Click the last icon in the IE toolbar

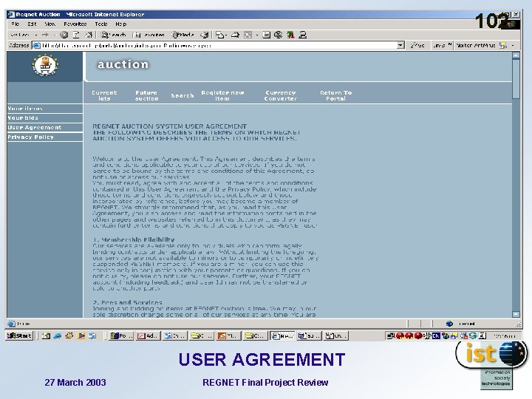[x=303, y=35]
